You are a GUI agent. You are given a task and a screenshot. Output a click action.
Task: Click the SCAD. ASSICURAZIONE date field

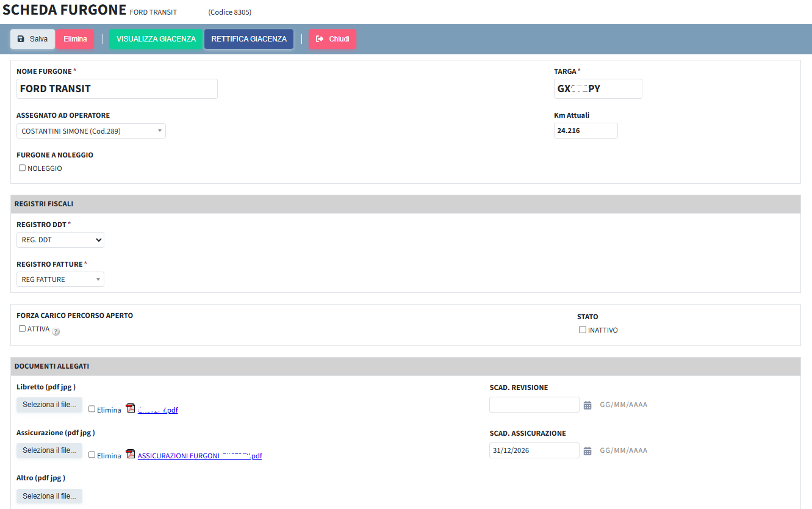pos(534,450)
